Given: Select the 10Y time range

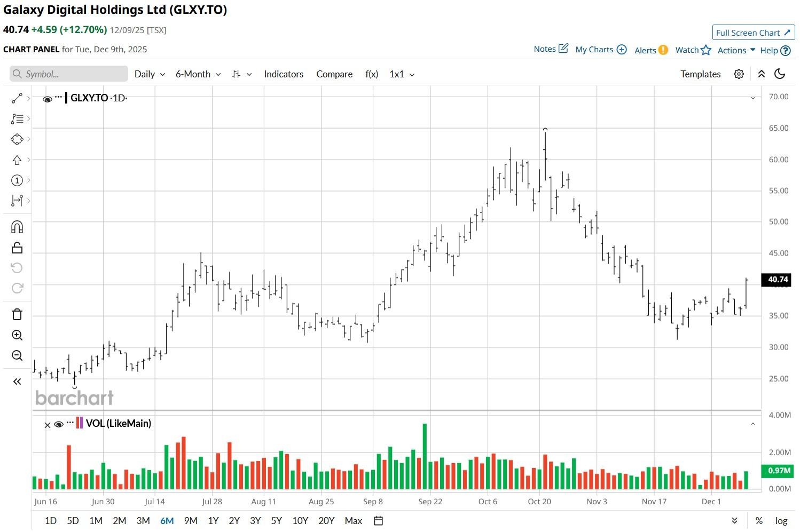Looking at the screenshot, I should (300, 521).
